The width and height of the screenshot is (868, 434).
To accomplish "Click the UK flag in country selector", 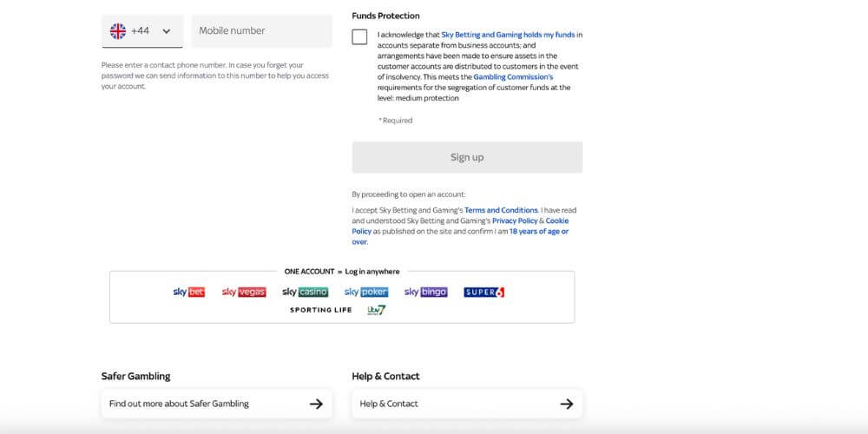I will coord(118,31).
